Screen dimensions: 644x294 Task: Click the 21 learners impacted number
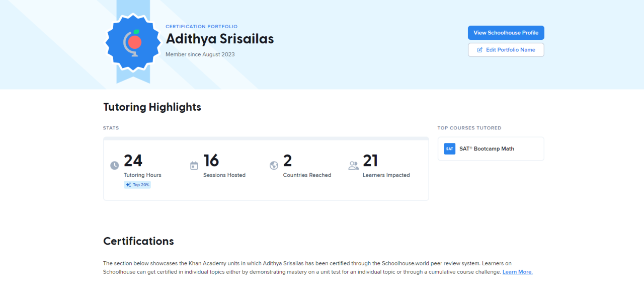370,161
